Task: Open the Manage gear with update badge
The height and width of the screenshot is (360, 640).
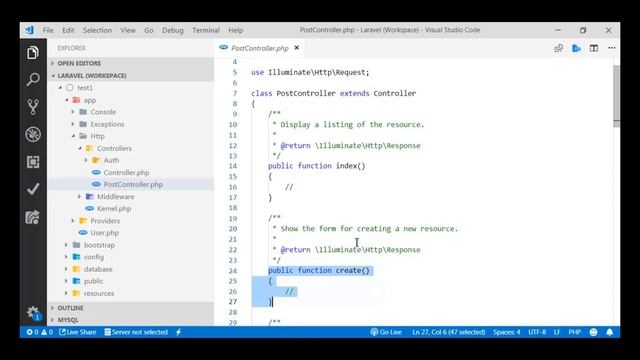Action: 33,313
